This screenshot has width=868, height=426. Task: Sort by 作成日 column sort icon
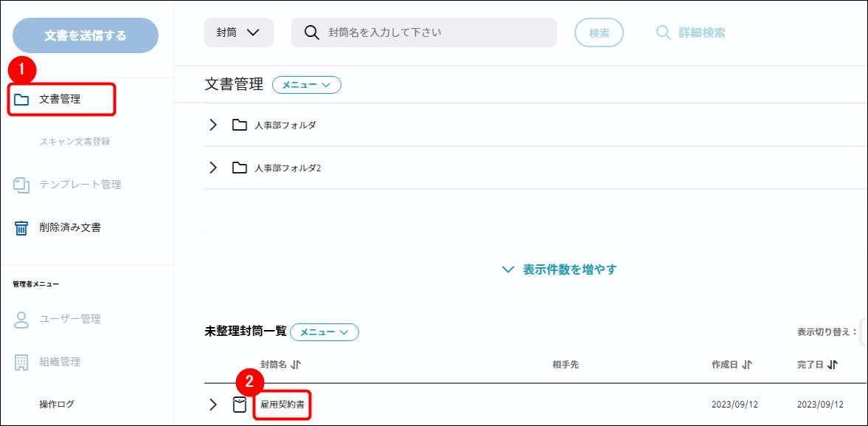tap(747, 365)
